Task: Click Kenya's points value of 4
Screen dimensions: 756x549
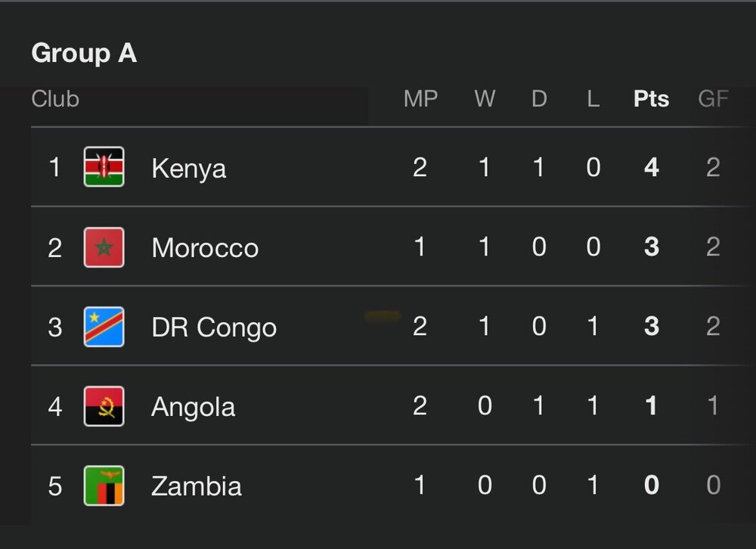Action: (x=651, y=167)
